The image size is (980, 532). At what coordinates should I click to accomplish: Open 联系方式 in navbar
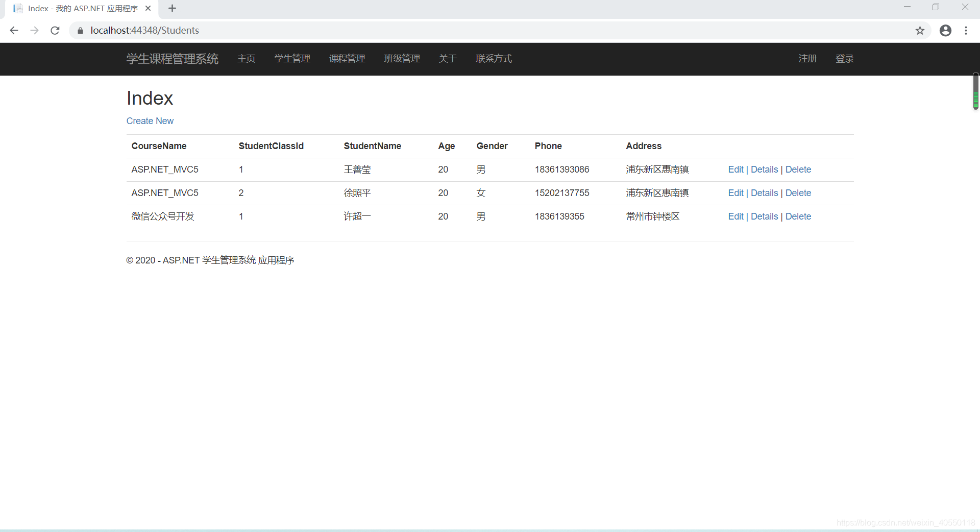click(x=494, y=59)
